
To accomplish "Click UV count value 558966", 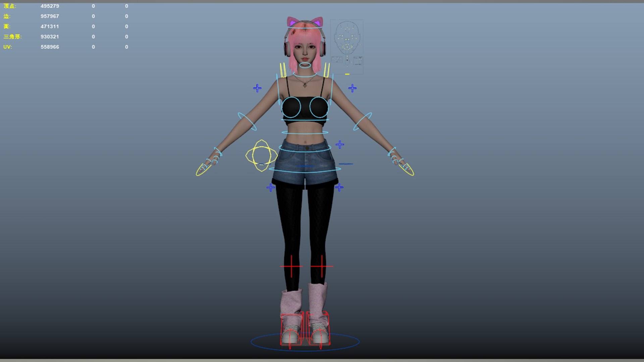I will click(x=50, y=47).
